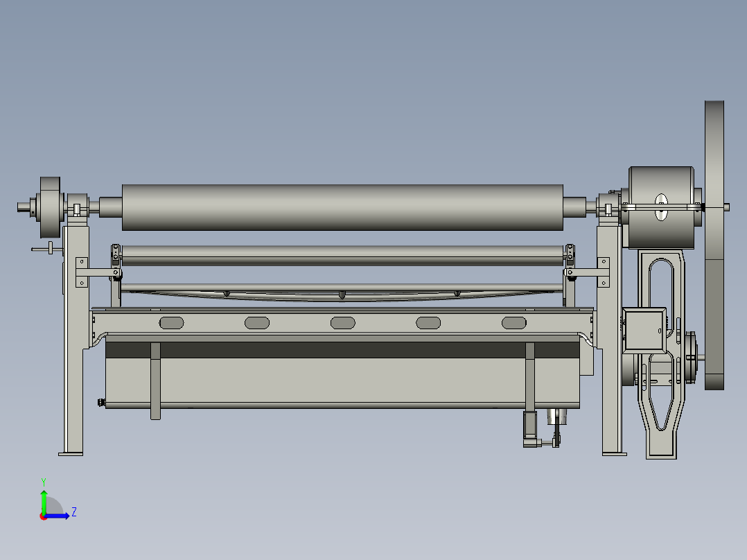The width and height of the screenshot is (747, 560).
Task: Click the Z label on the axis triad
Action: pos(74,512)
